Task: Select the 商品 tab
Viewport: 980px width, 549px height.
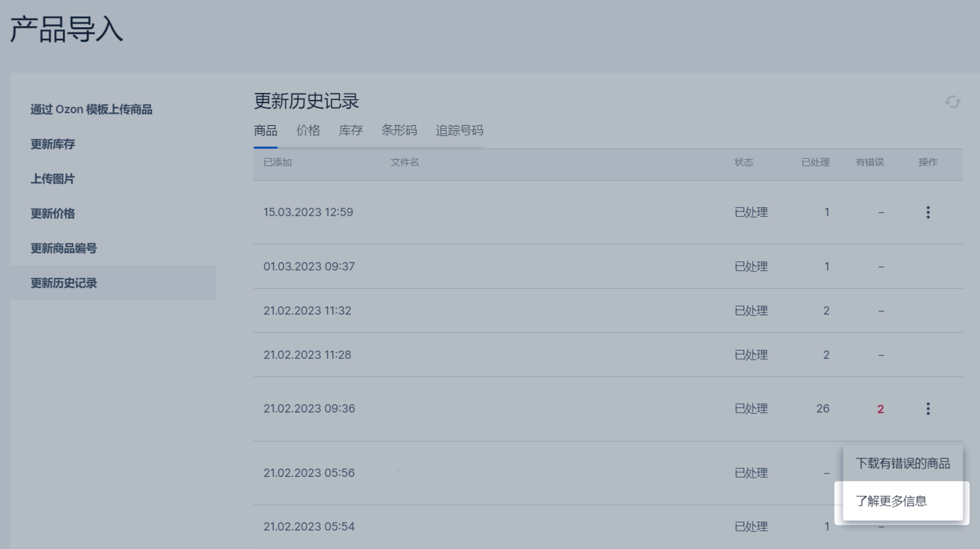Action: [265, 131]
